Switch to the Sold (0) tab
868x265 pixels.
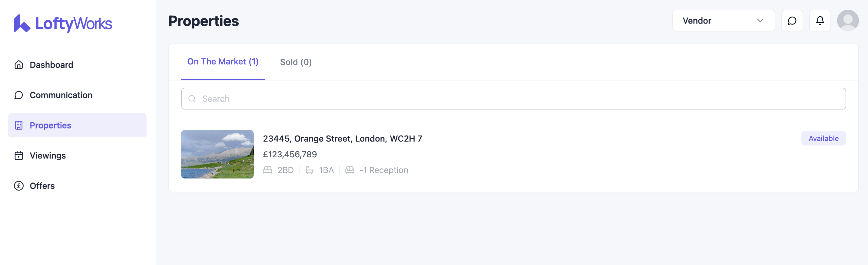pyautogui.click(x=296, y=62)
